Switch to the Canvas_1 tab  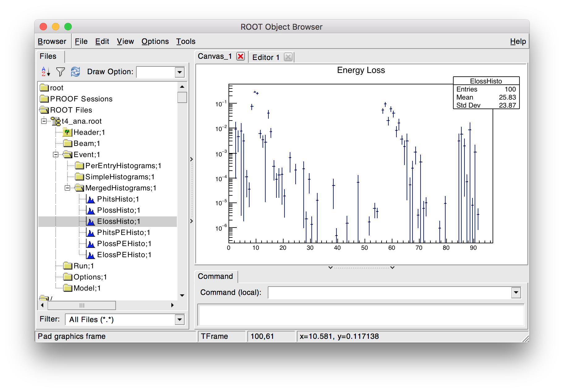(x=215, y=56)
